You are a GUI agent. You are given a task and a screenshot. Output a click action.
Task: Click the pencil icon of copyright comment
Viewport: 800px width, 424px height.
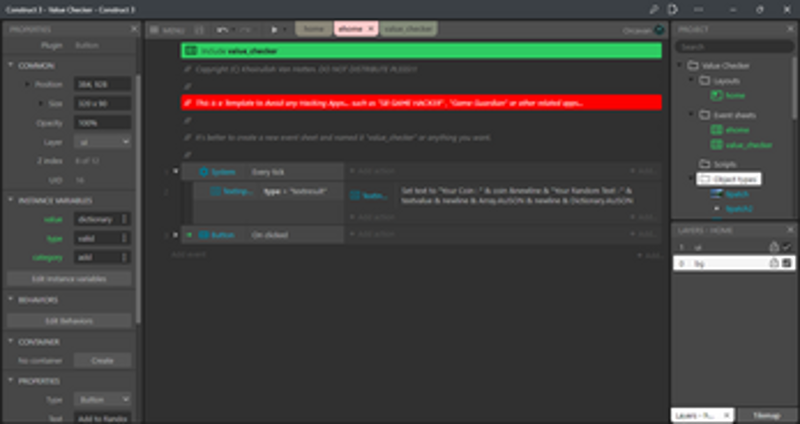(x=188, y=68)
